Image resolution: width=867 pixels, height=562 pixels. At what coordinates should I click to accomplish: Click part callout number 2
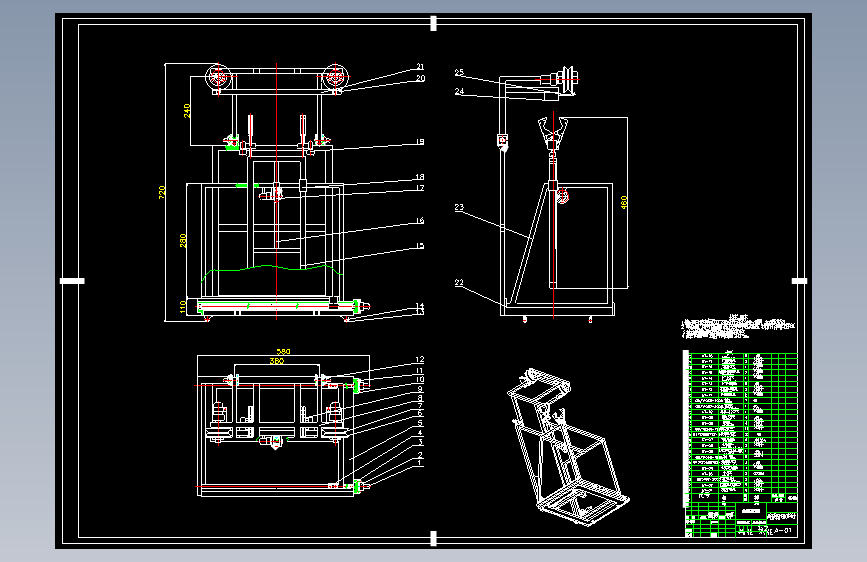click(420, 455)
